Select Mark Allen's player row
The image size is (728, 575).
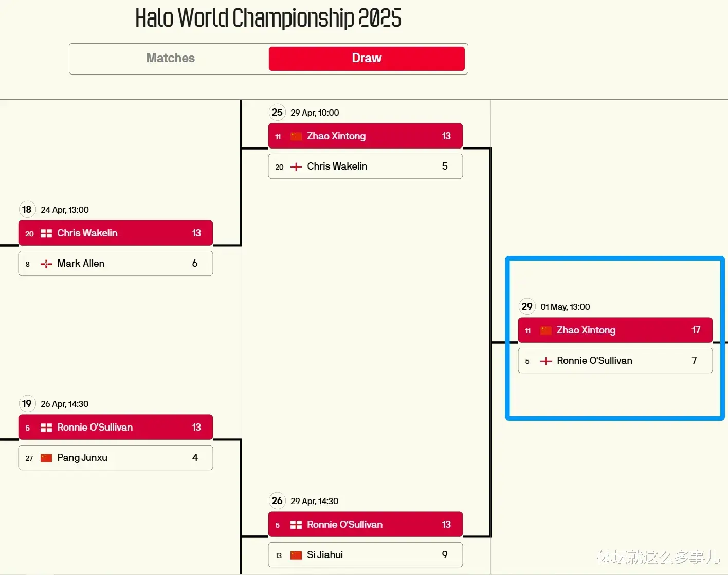point(116,263)
